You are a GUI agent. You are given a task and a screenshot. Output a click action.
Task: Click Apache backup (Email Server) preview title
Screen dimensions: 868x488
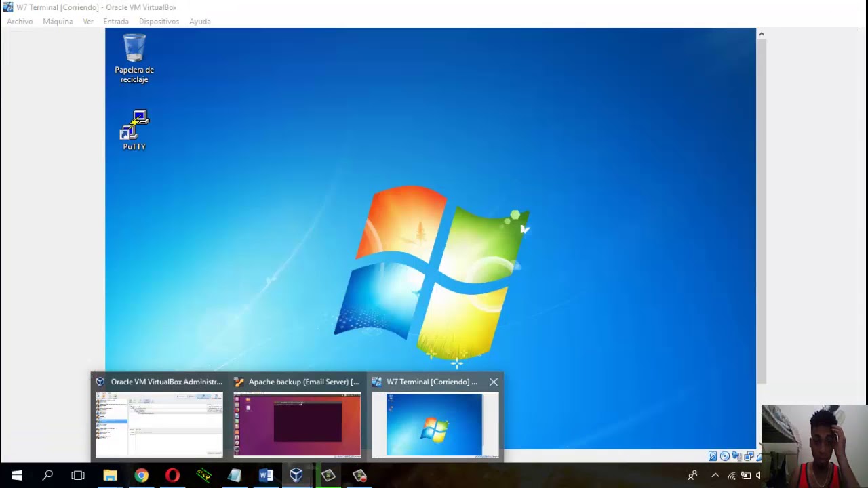[304, 382]
